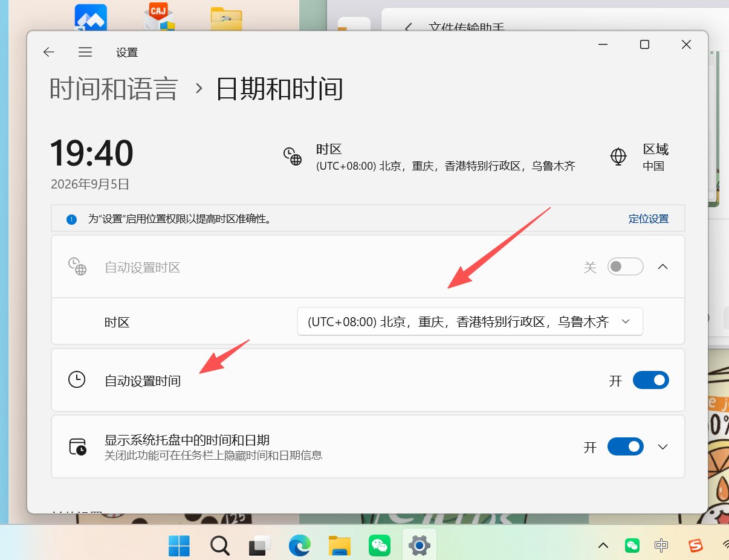The image size is (729, 560).
Task: Toggle 显示系统托盘中的时间和日期 switch
Action: (x=626, y=446)
